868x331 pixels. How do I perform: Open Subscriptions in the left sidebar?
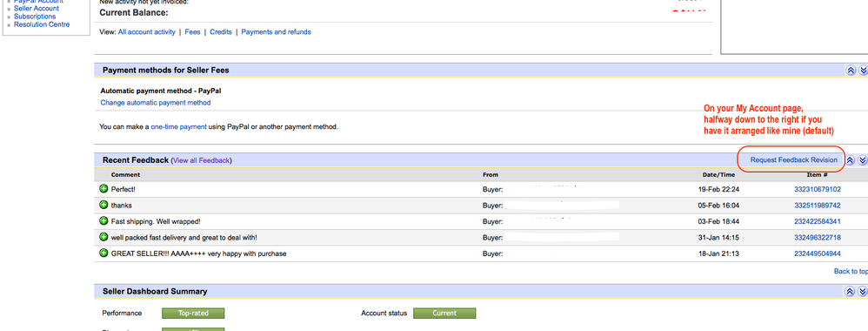click(x=35, y=17)
